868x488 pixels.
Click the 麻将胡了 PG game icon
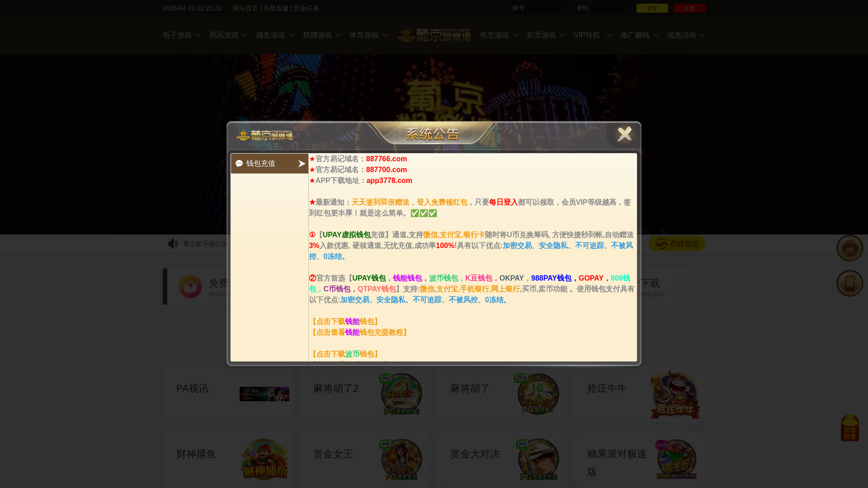click(537, 394)
